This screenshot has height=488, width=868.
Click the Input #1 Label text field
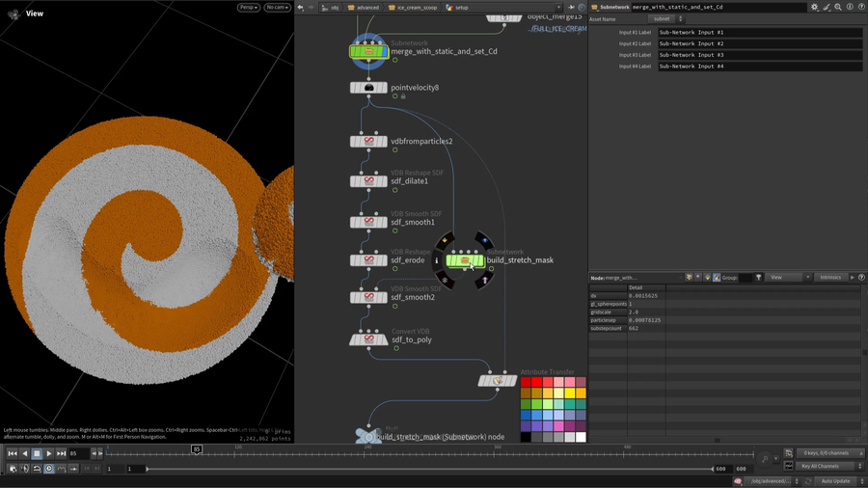tap(760, 33)
